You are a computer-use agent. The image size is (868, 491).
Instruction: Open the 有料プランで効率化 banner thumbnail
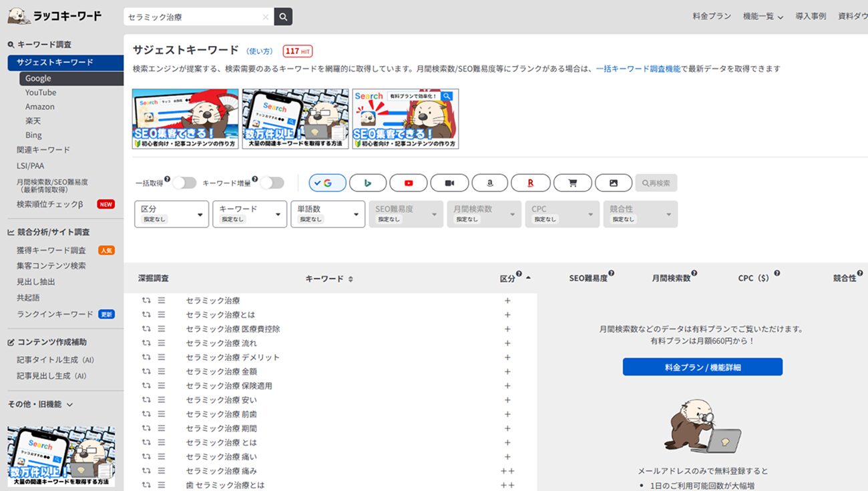pos(405,119)
